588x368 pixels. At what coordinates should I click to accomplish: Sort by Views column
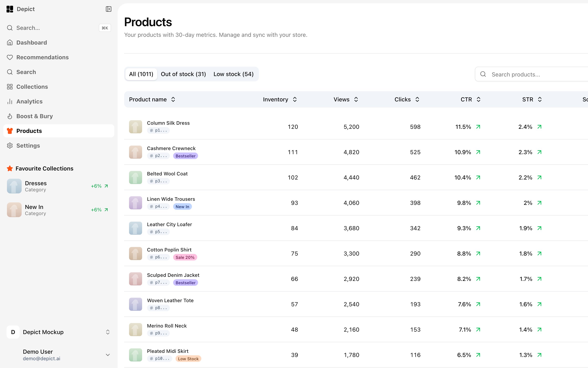click(x=346, y=99)
